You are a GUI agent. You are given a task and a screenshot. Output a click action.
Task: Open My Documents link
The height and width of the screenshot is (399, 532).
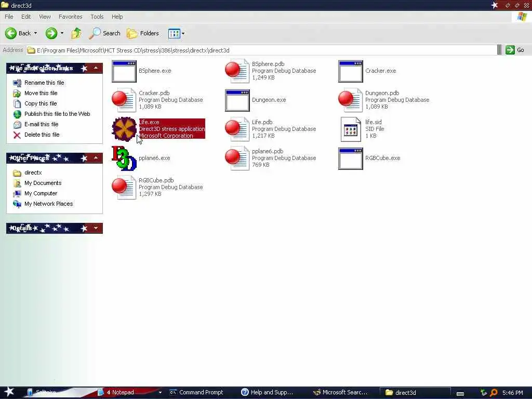[x=43, y=183]
